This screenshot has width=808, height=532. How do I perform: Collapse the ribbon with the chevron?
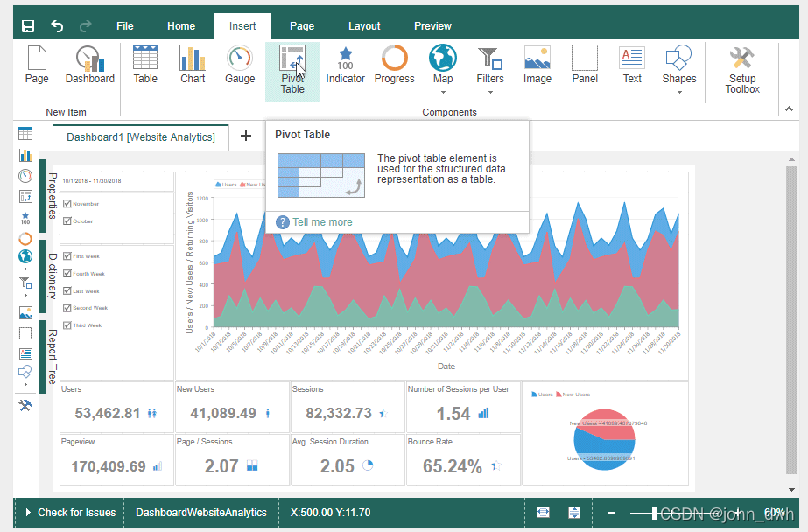tap(789, 108)
